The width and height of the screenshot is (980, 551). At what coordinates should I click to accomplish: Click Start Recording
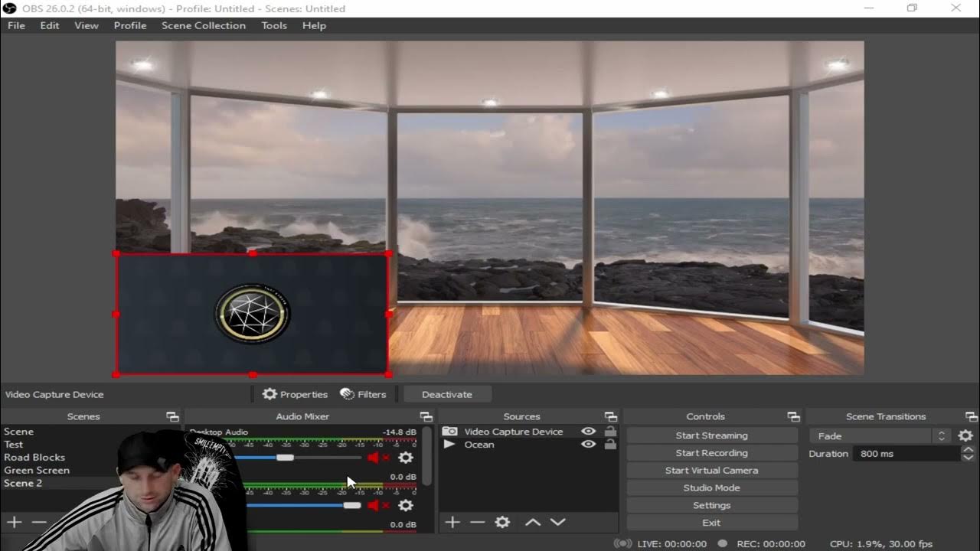(x=712, y=453)
